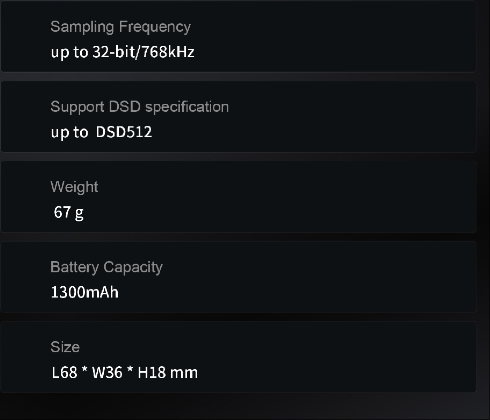Click the Weight label
Screen dimensions: 490x420
74,187
